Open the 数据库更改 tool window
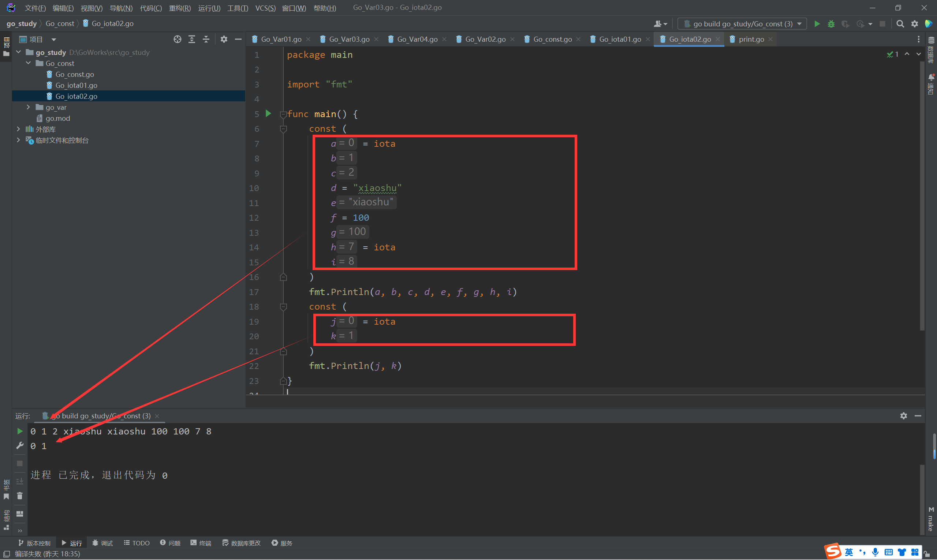 point(242,543)
